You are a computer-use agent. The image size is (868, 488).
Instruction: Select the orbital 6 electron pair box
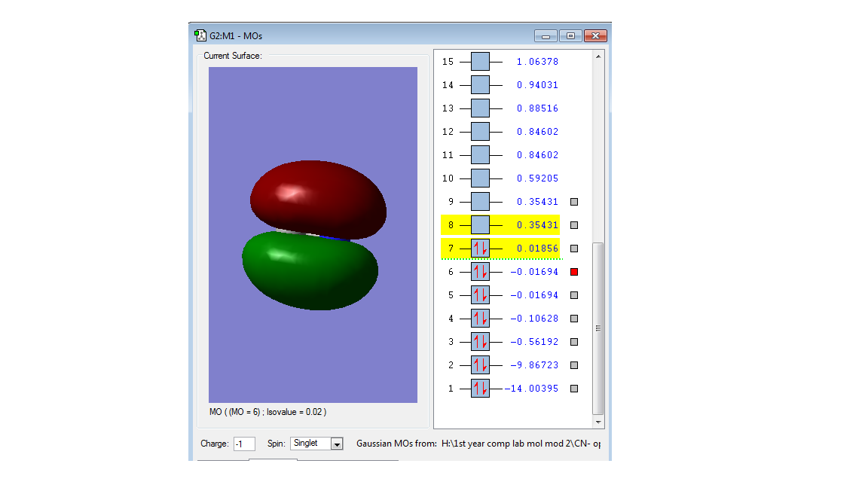tap(480, 272)
